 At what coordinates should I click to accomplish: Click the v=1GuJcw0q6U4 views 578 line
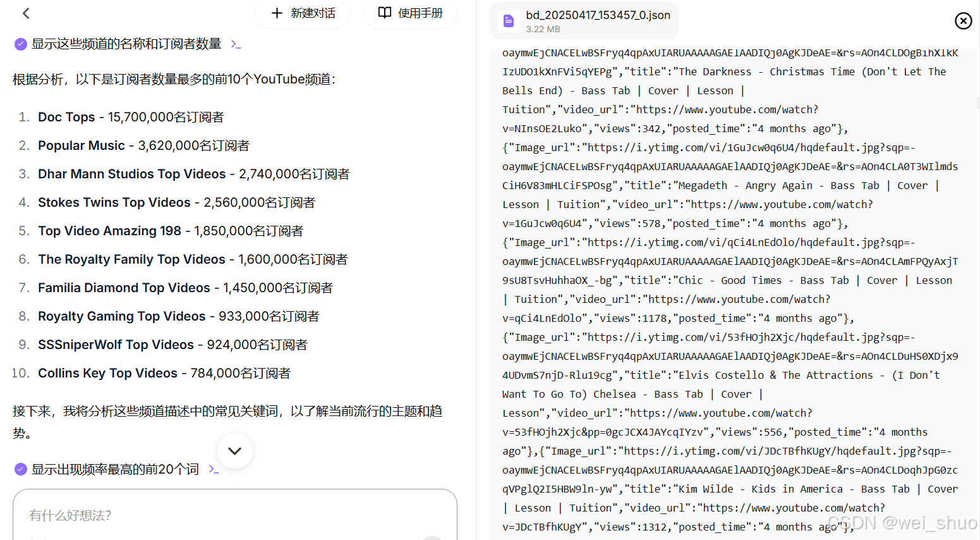(675, 223)
